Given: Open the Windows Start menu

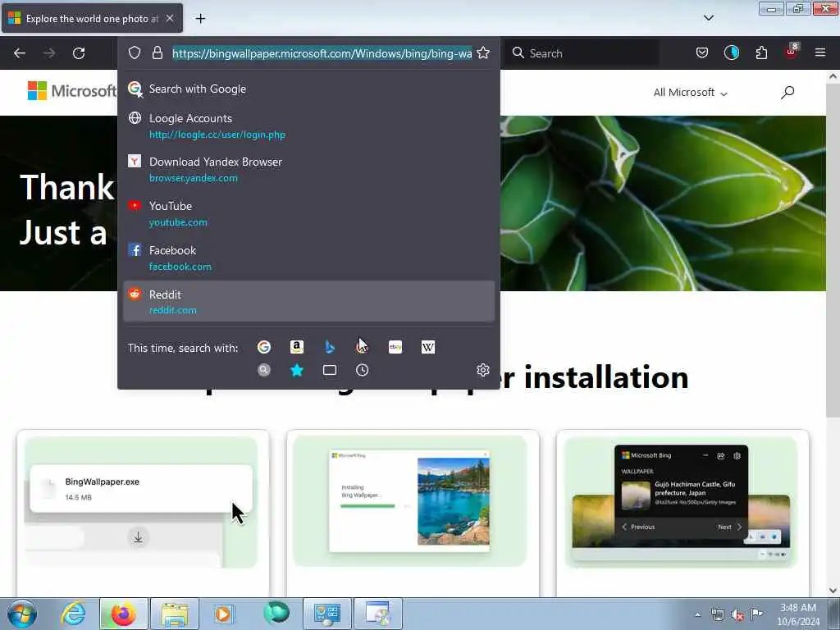Looking at the screenshot, I should pyautogui.click(x=22, y=614).
